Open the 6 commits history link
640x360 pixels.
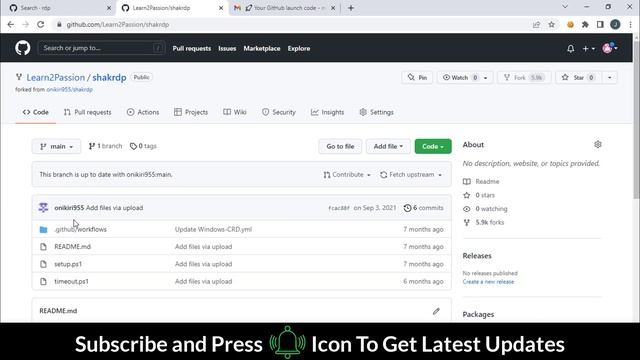point(423,208)
